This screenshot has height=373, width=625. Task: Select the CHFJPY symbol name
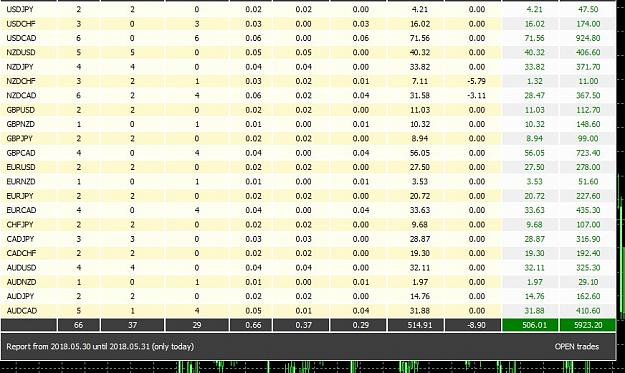tap(20, 224)
